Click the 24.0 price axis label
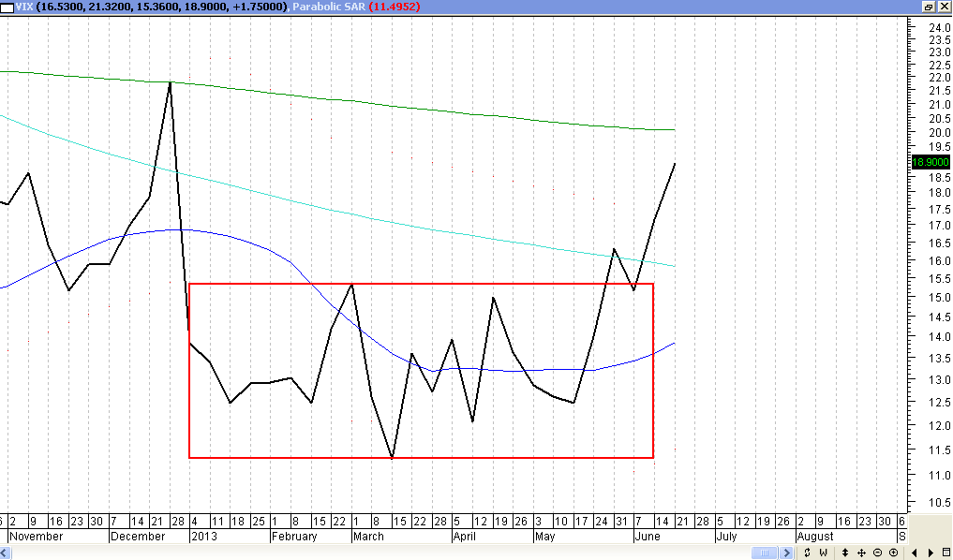This screenshot has width=953, height=560. click(x=938, y=27)
